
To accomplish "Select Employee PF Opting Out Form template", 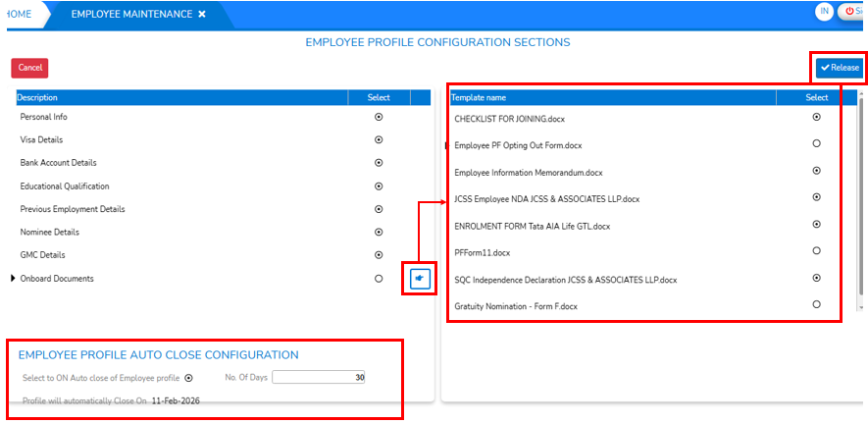I will click(816, 143).
